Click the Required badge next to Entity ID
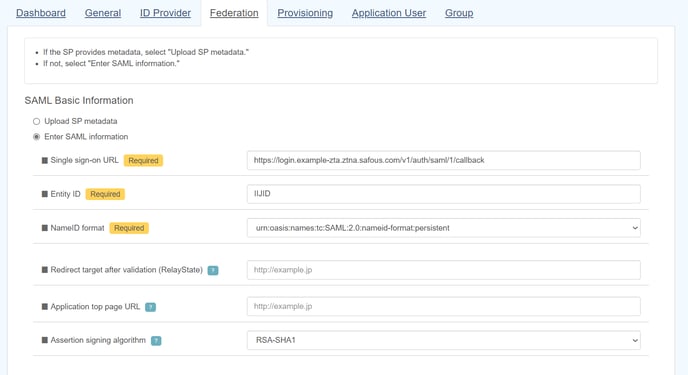This screenshot has width=688, height=375. pyautogui.click(x=105, y=194)
